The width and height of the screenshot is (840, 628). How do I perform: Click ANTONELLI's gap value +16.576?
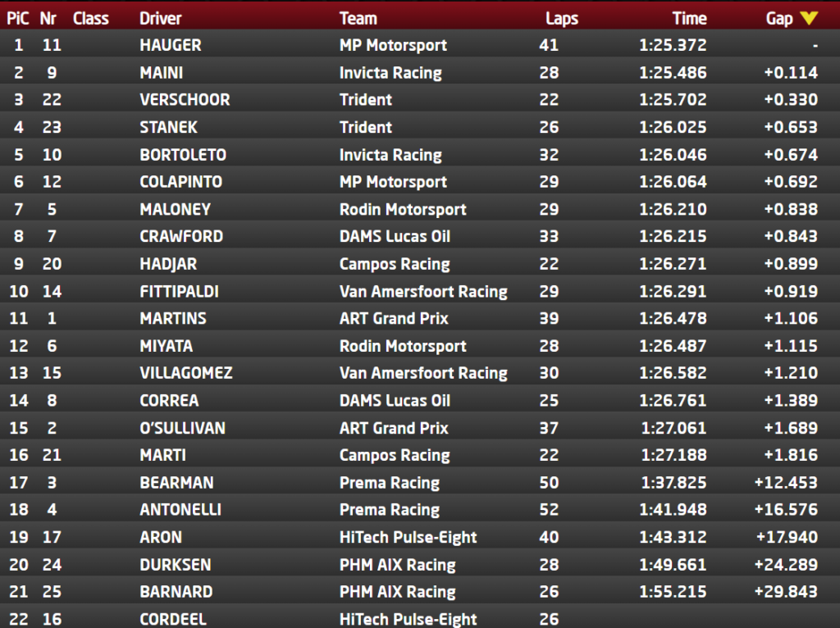tap(786, 510)
